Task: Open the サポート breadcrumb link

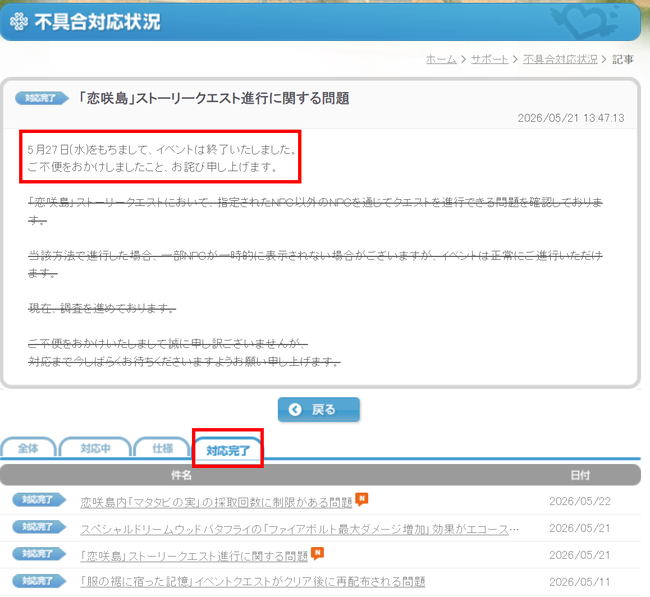Action: coord(490,60)
